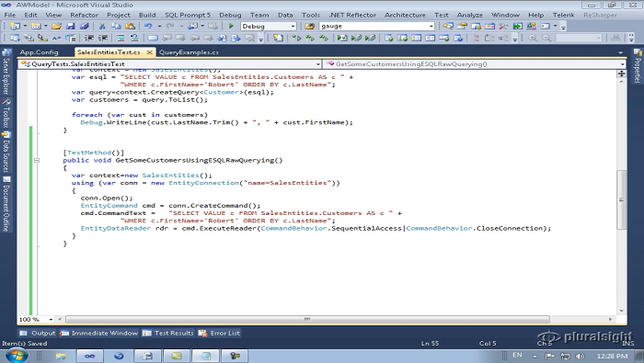Switch to the QueryExamples.cs tab
Viewport: 644px width, 363px height.
pyautogui.click(x=189, y=52)
